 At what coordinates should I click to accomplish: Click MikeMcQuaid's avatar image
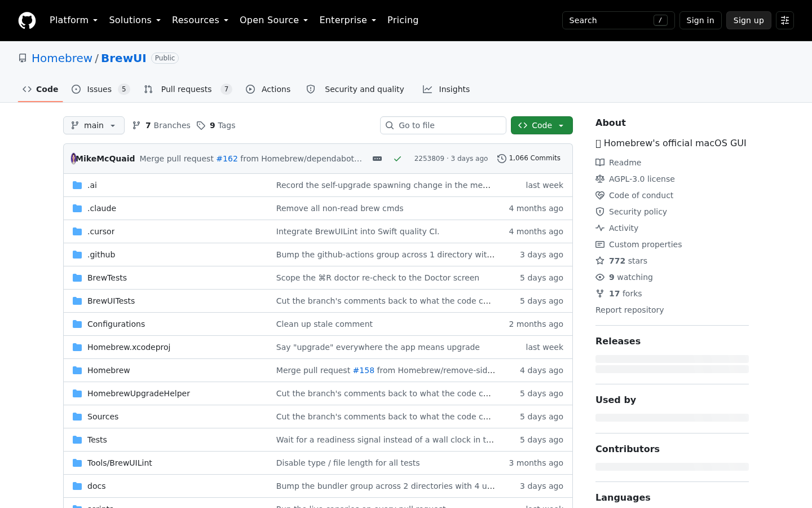click(73, 159)
